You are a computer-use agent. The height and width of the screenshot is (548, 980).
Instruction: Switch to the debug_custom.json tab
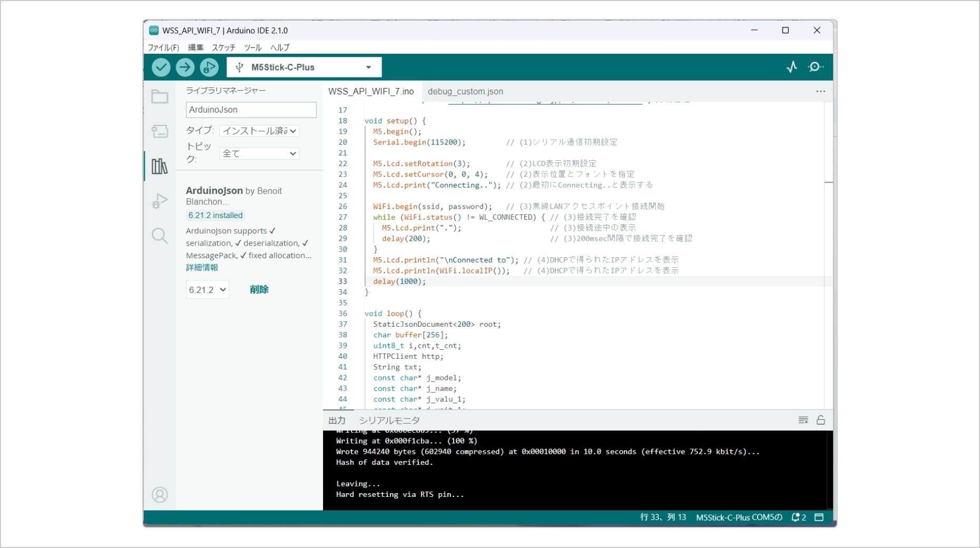[x=465, y=91]
